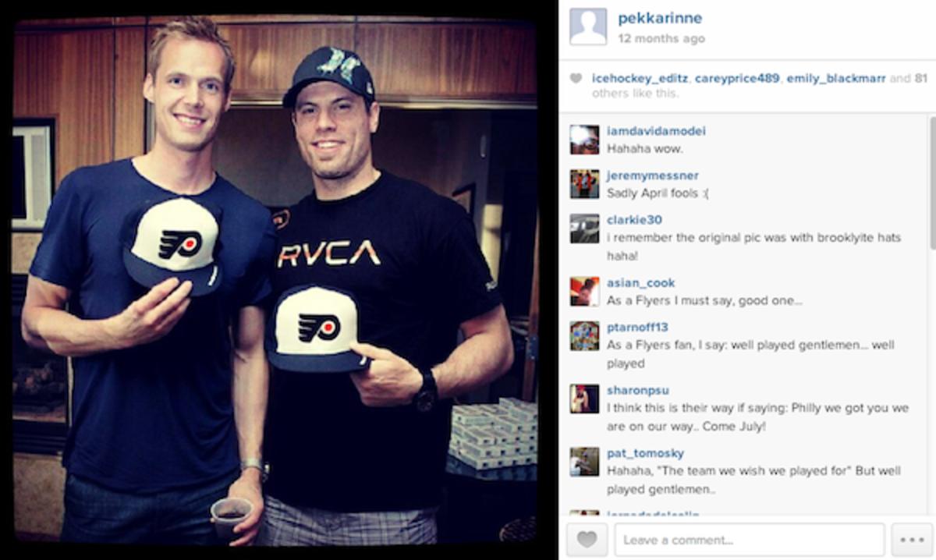Open icehockey_editz profile from likes list
This screenshot has width=936, height=560.
click(x=639, y=78)
